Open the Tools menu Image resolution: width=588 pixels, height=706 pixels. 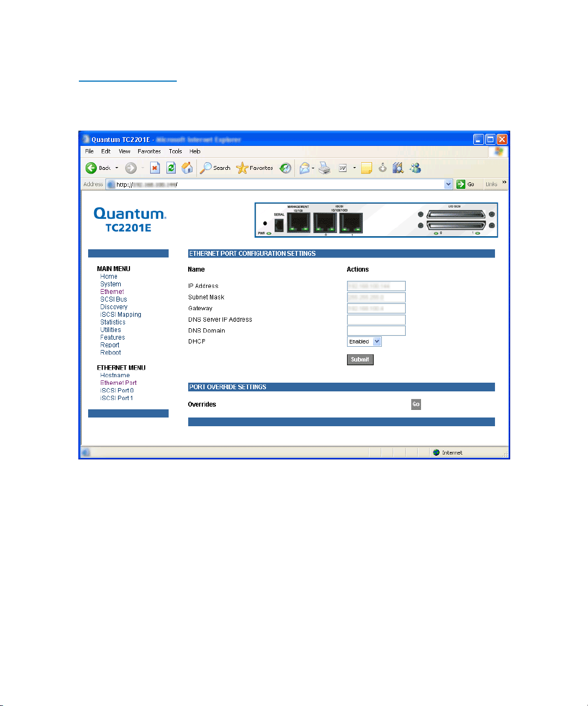point(175,151)
